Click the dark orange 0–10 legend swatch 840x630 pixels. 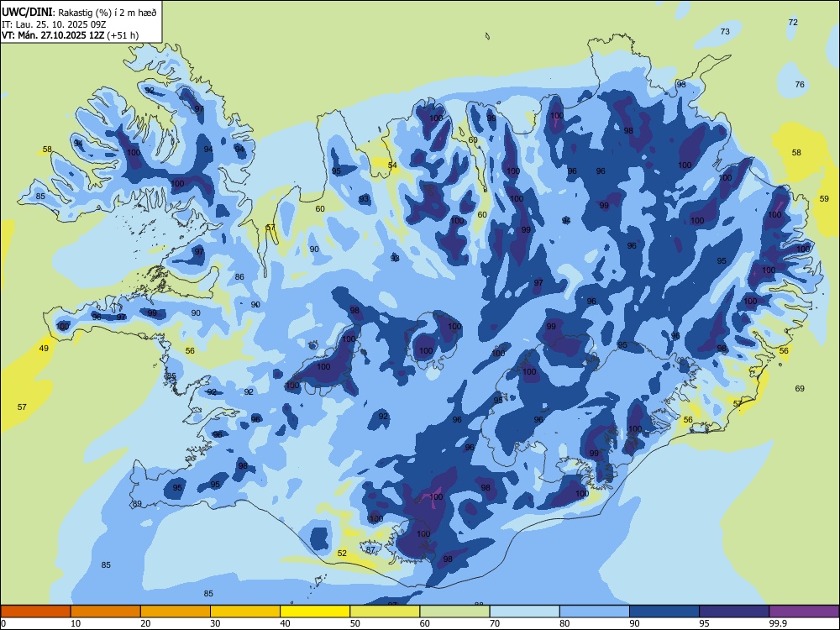click(35, 612)
